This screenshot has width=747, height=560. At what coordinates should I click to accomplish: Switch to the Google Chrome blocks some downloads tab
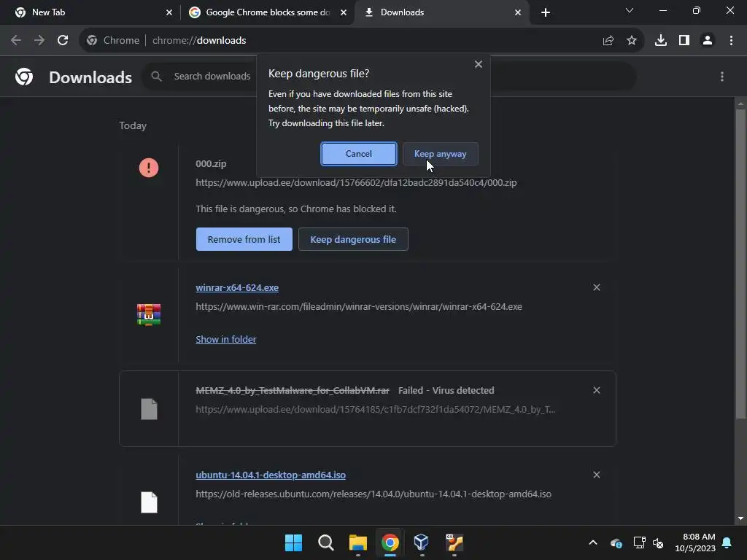pyautogui.click(x=267, y=12)
